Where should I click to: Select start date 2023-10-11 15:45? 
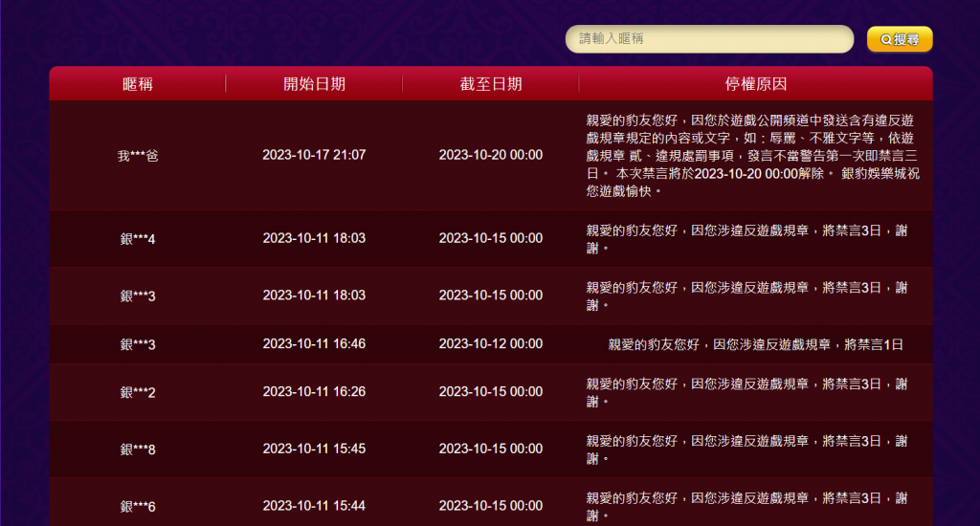314,449
